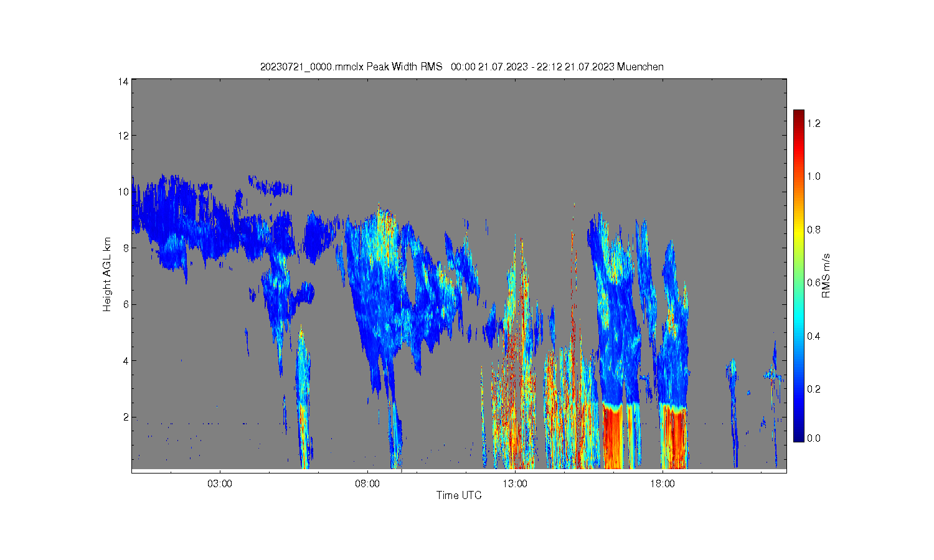Click the colorbar value 0.6
Screen dimensions: 934x560
pos(814,282)
